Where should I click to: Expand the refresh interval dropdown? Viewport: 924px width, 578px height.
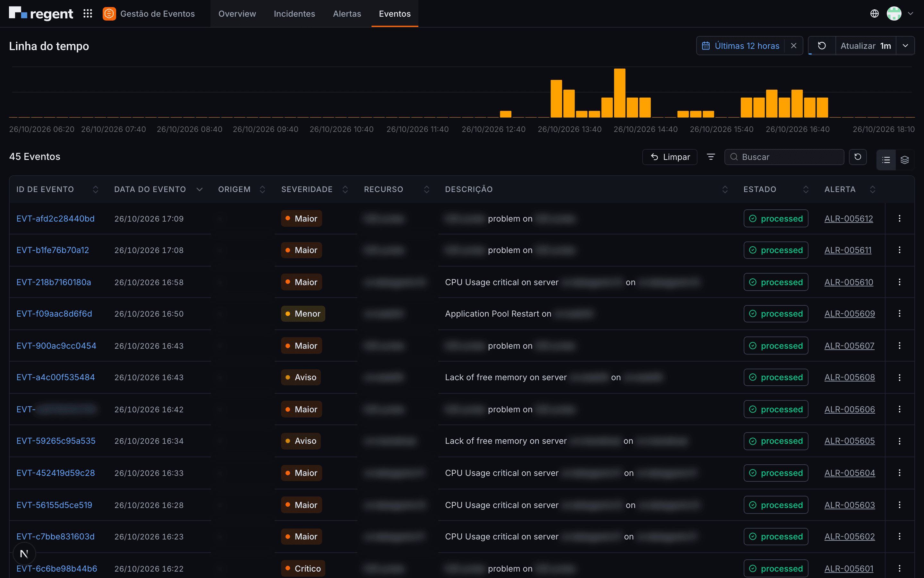pyautogui.click(x=905, y=46)
